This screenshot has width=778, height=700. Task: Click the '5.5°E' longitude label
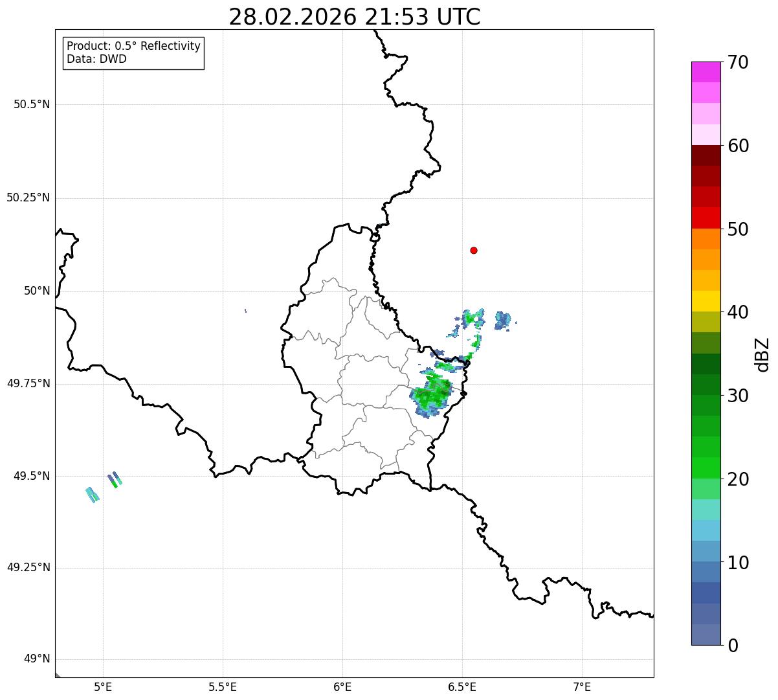click(223, 687)
